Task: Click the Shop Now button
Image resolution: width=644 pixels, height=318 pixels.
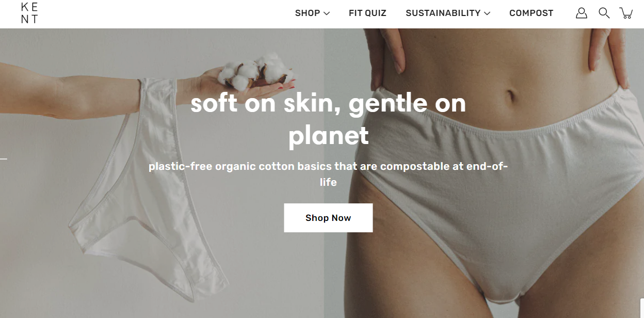Action: click(x=328, y=218)
